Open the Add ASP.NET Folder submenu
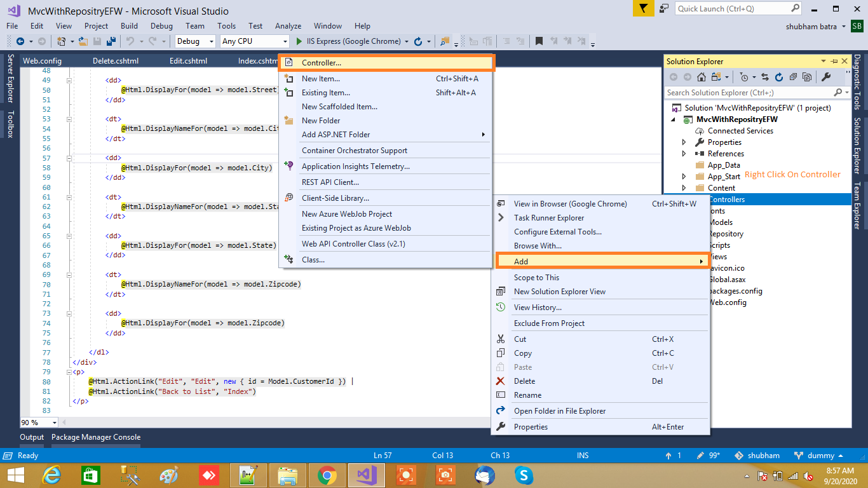This screenshot has height=488, width=868. tap(386, 135)
